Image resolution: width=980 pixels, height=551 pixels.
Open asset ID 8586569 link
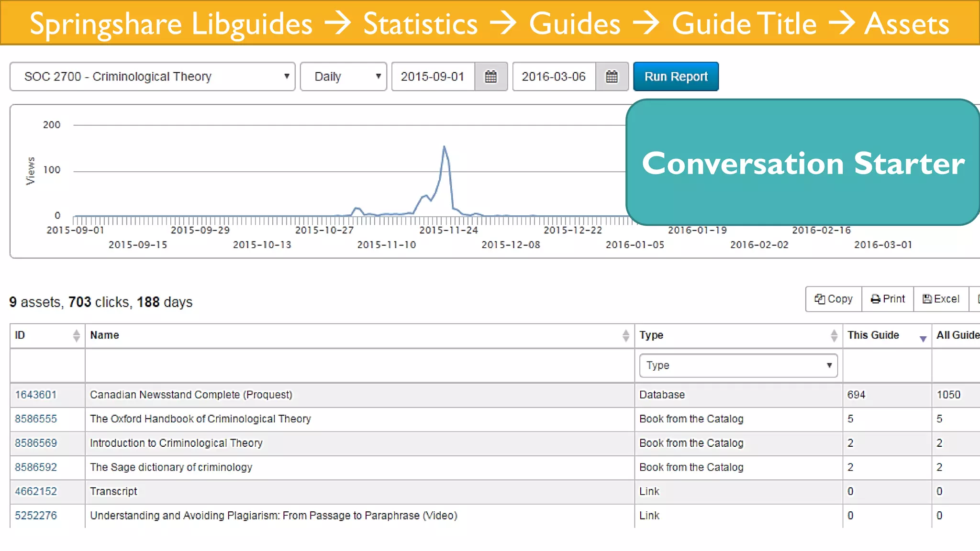coord(36,443)
